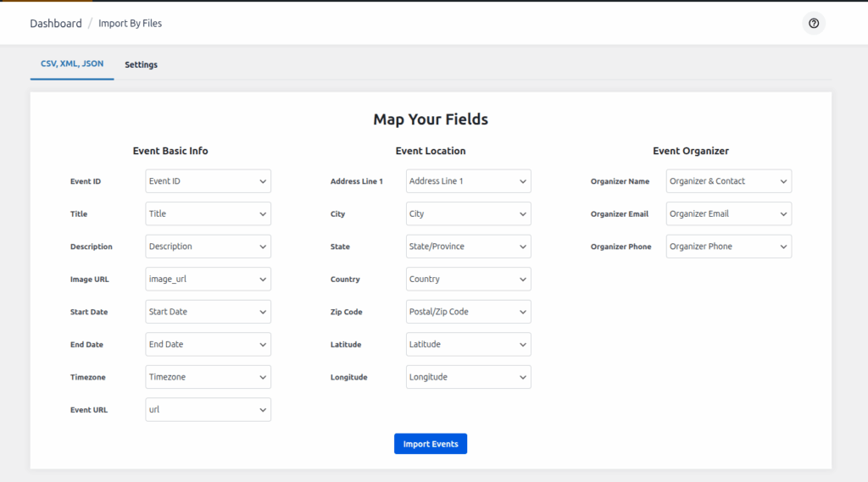
Task: Switch to the Settings tab
Action: [141, 64]
